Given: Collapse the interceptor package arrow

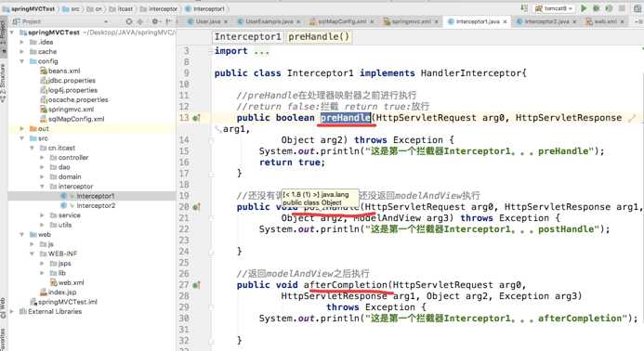Looking at the screenshot, I should (43, 187).
